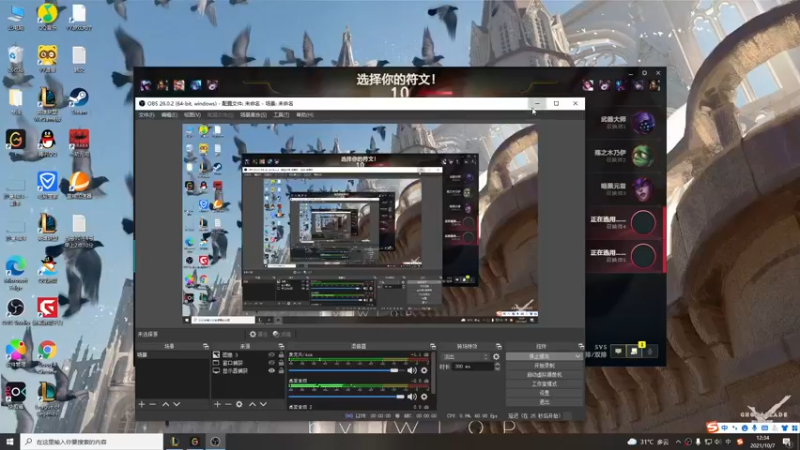The height and width of the screenshot is (450, 800).
Task: Click the Start Recording button
Action: pos(544,366)
